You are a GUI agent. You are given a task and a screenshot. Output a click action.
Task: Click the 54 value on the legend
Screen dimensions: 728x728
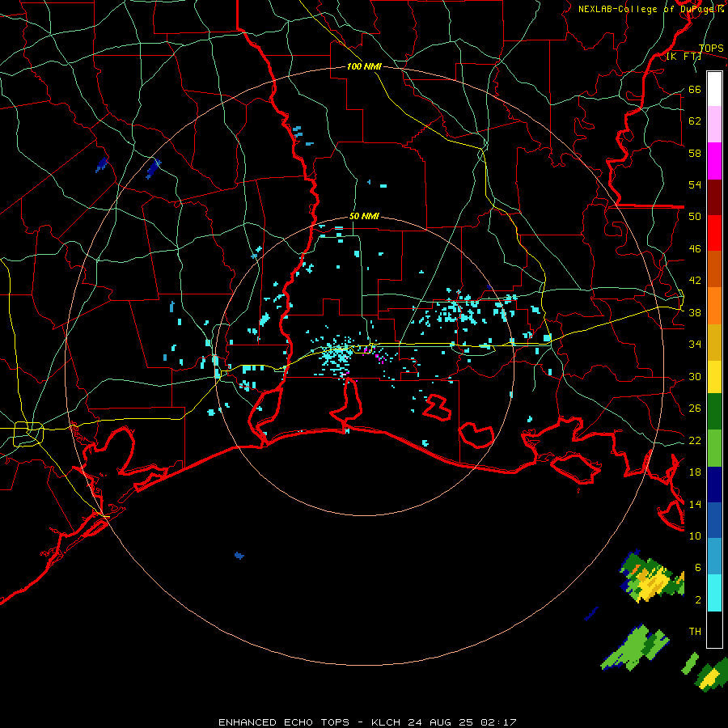click(695, 184)
